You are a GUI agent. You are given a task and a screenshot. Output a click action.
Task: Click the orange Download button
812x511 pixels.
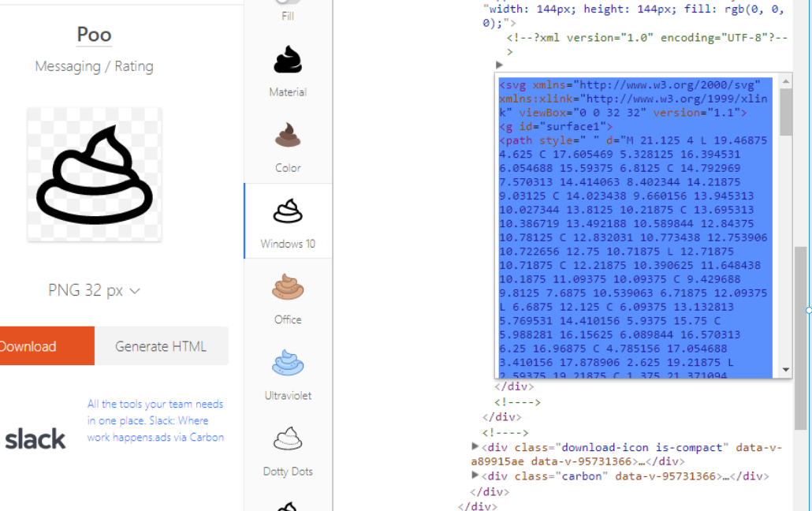click(47, 345)
